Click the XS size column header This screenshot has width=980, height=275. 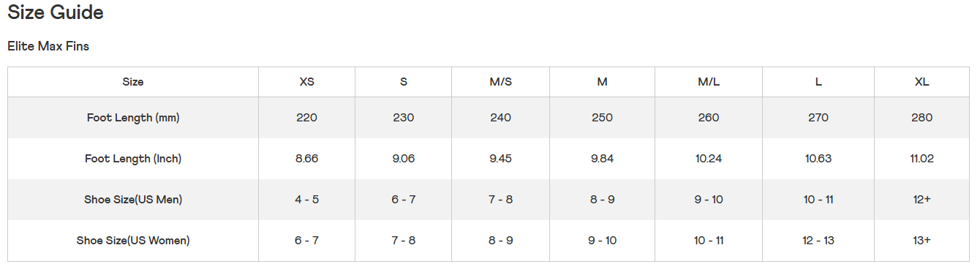pos(307,82)
